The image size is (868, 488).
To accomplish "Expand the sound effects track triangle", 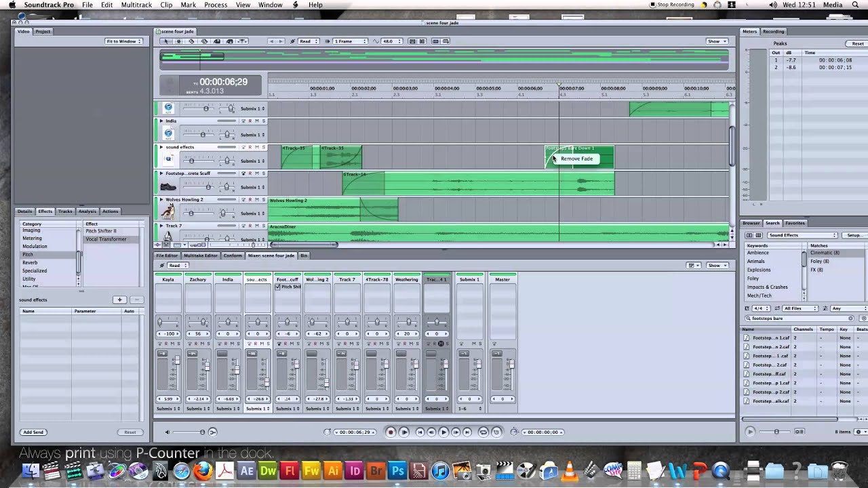I will pyautogui.click(x=161, y=147).
